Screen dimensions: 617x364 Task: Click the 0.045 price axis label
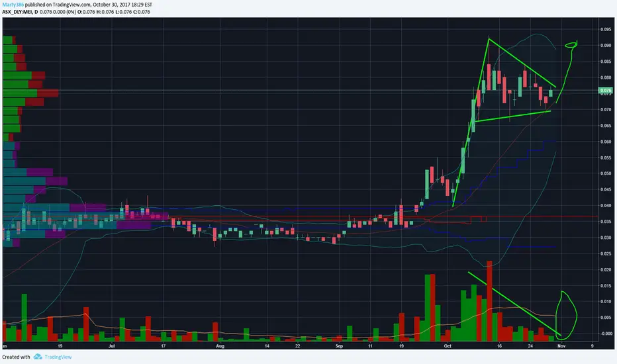(x=606, y=190)
